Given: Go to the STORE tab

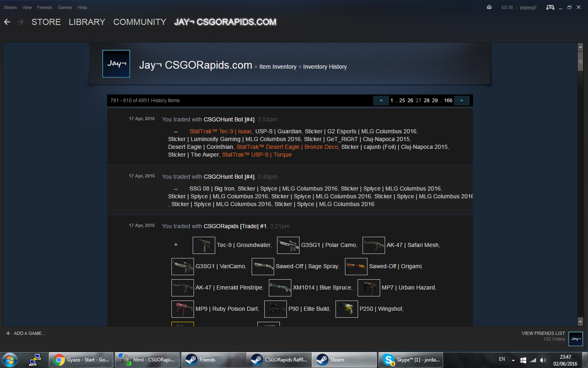Looking at the screenshot, I should click(46, 22).
